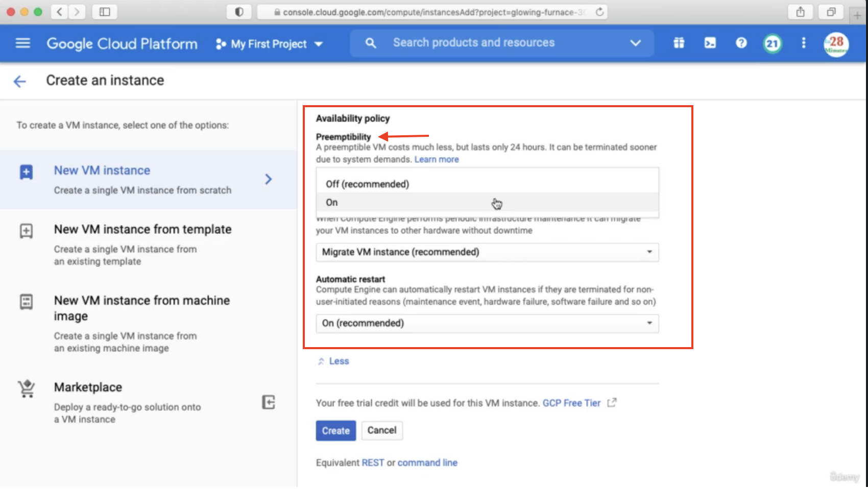Click the browser share icon

(x=800, y=12)
